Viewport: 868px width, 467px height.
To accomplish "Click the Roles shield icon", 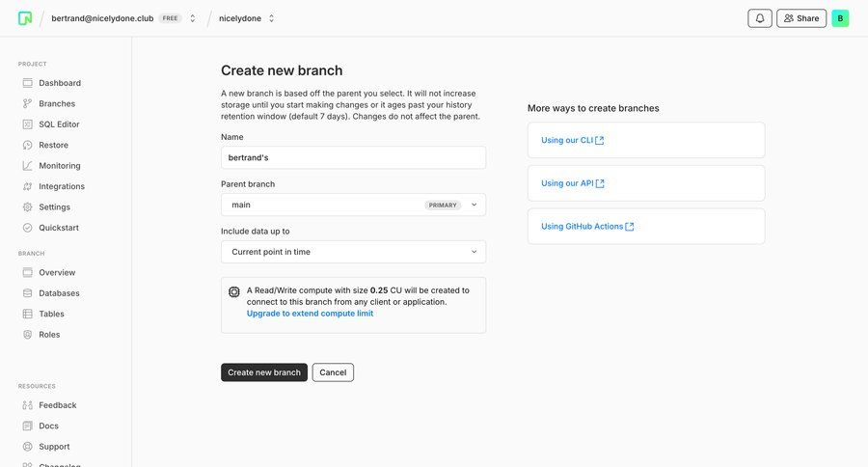I will pos(28,335).
